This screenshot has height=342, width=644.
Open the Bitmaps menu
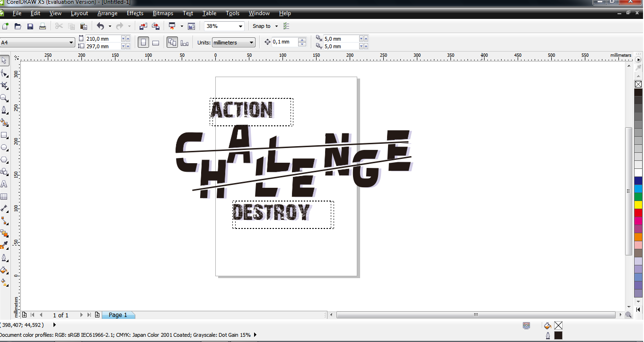tap(163, 13)
